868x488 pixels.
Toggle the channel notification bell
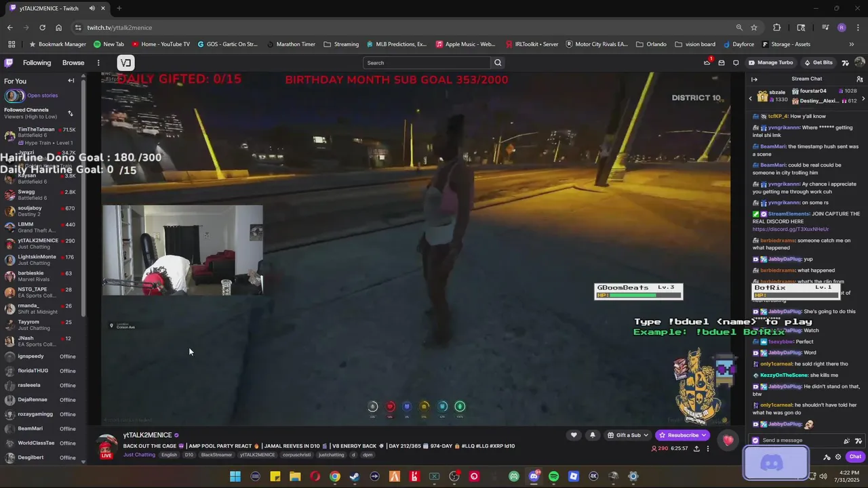(x=593, y=435)
